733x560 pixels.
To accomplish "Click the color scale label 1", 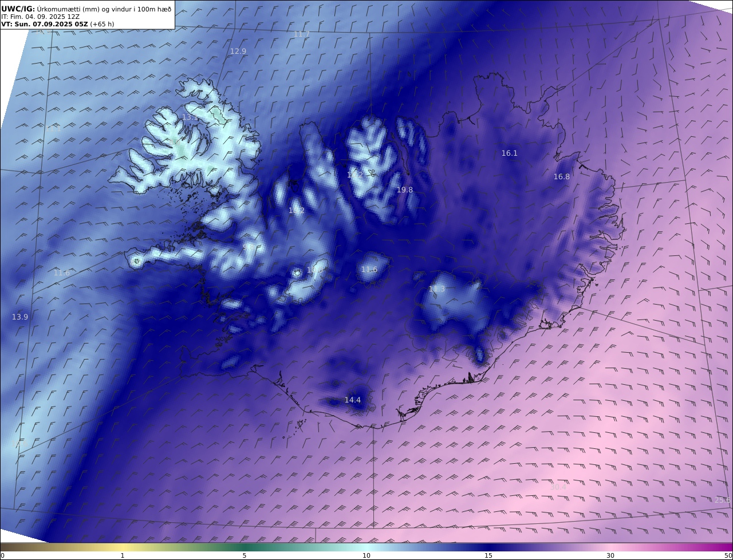I will (x=123, y=555).
